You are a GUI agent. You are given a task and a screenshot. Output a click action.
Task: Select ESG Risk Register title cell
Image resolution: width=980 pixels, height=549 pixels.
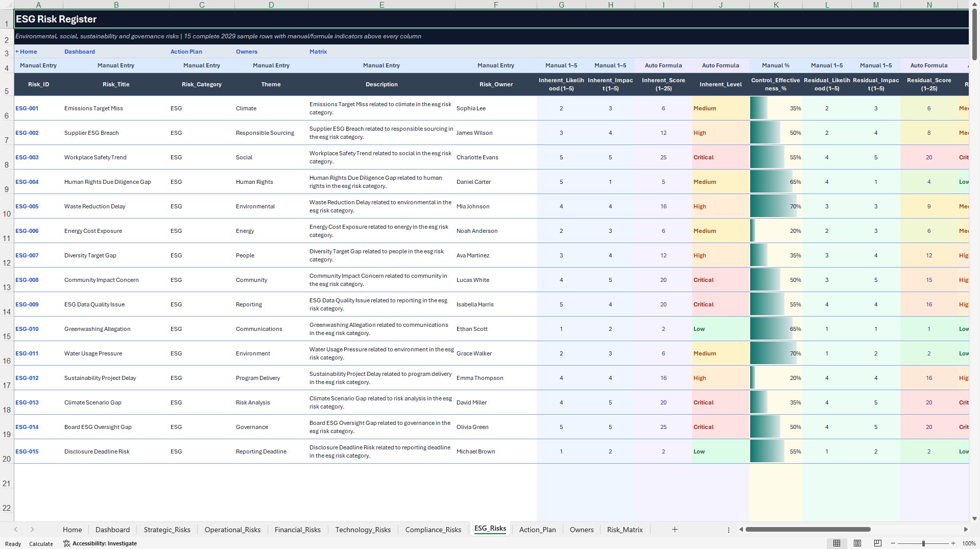491,19
